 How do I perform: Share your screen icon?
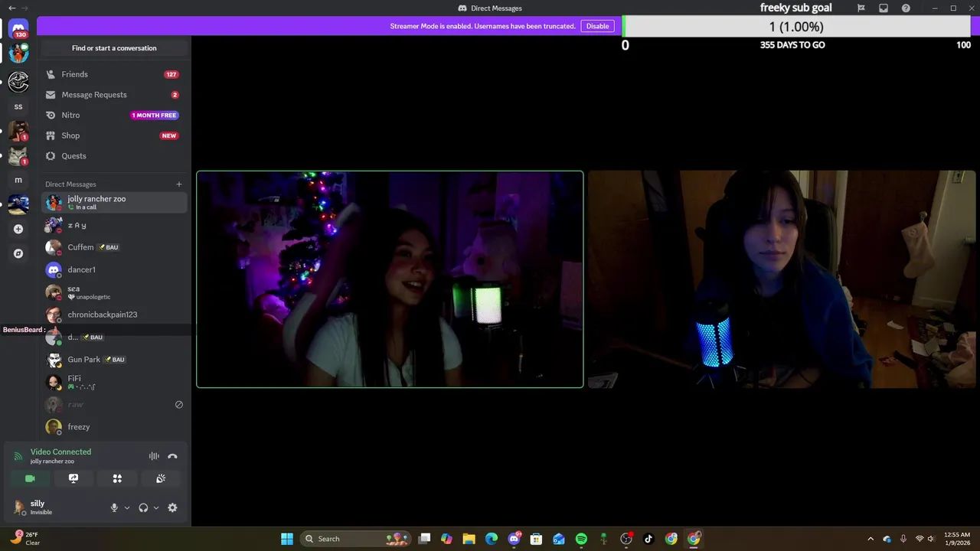pos(73,478)
